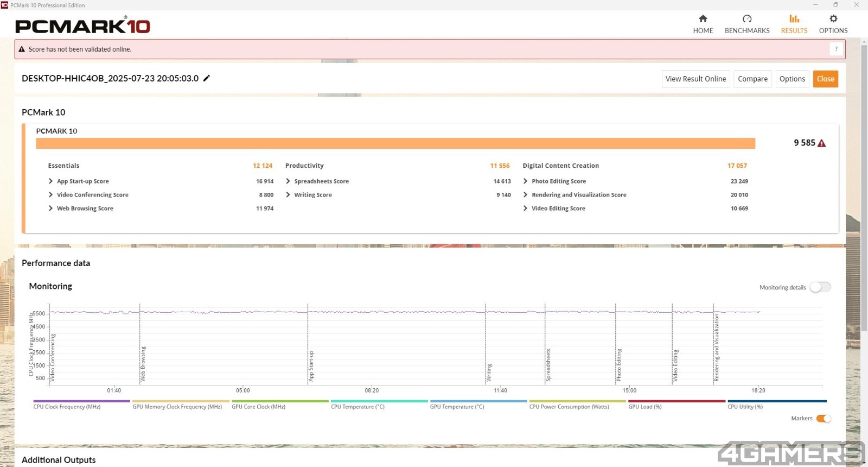Screen dimensions: 868x467
Task: Click the App Start-up value 16 914
Action: [265, 181]
